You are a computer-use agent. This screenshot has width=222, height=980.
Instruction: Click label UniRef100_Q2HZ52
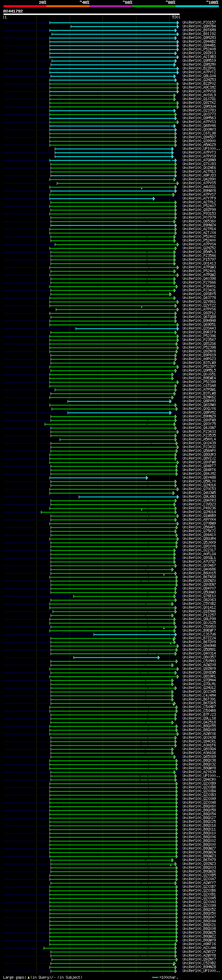click(199, 248)
